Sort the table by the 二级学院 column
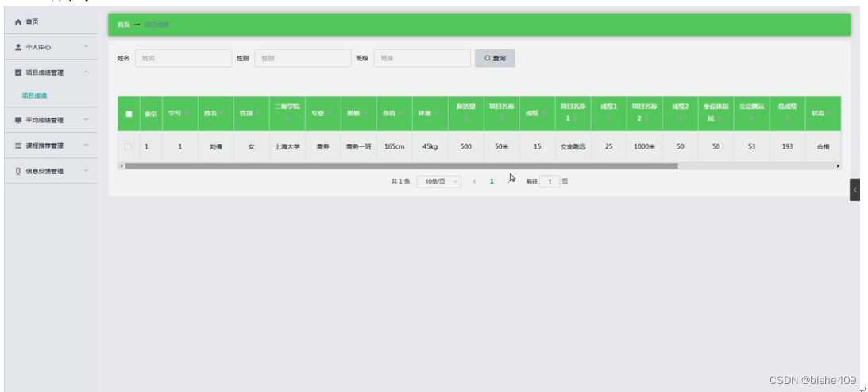 287,118
